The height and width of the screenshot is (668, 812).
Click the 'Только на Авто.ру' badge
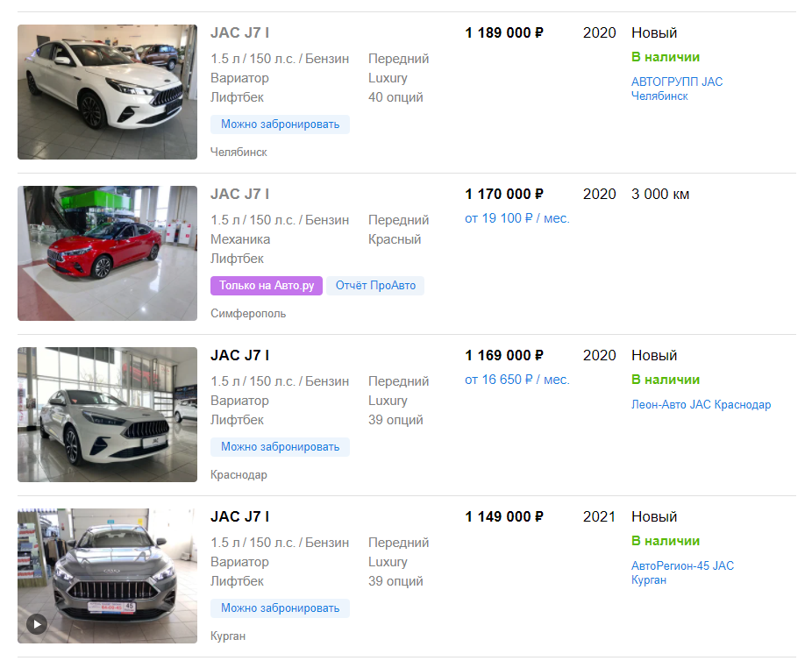267,285
